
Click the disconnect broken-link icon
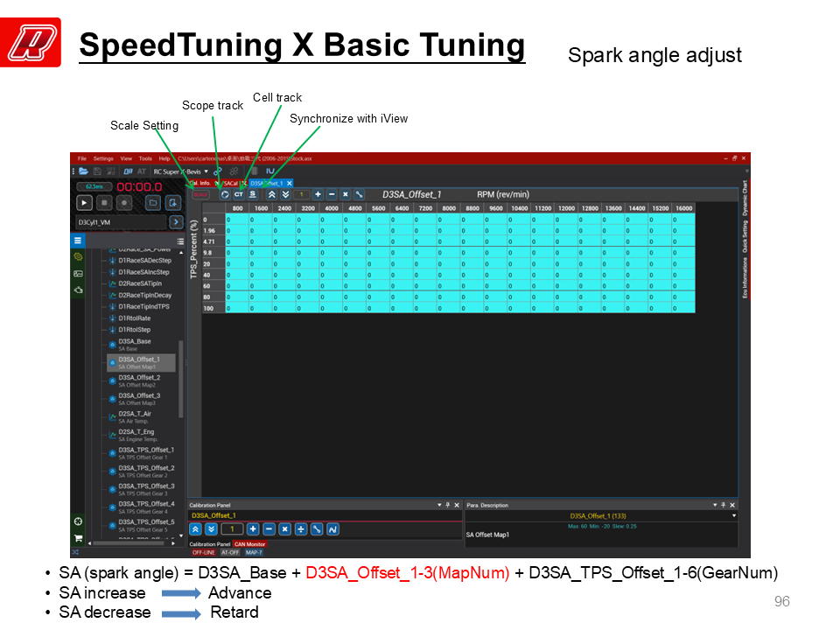234,171
